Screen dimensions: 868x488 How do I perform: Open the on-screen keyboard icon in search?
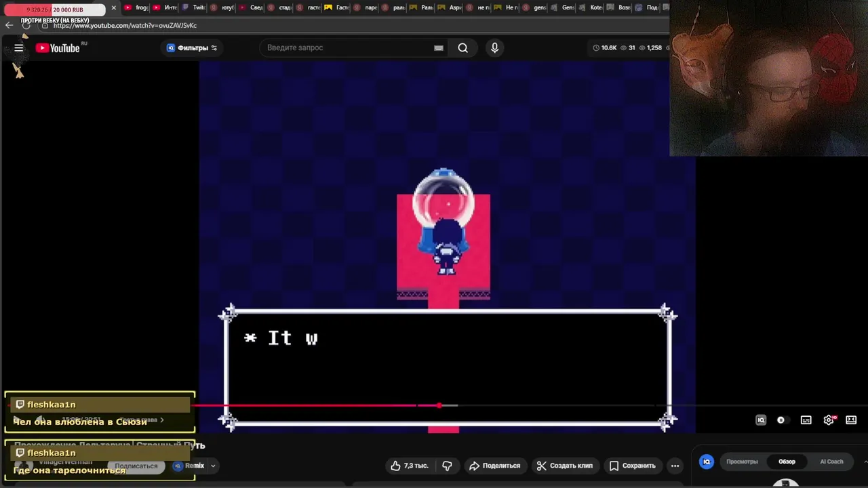[439, 48]
